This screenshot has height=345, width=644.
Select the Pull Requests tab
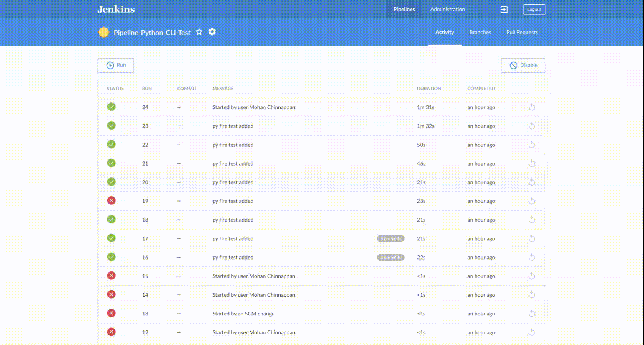[522, 32]
